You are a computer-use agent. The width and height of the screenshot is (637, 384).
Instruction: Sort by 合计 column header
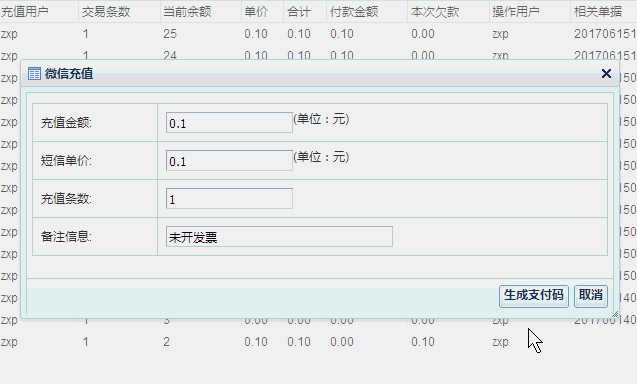click(299, 12)
